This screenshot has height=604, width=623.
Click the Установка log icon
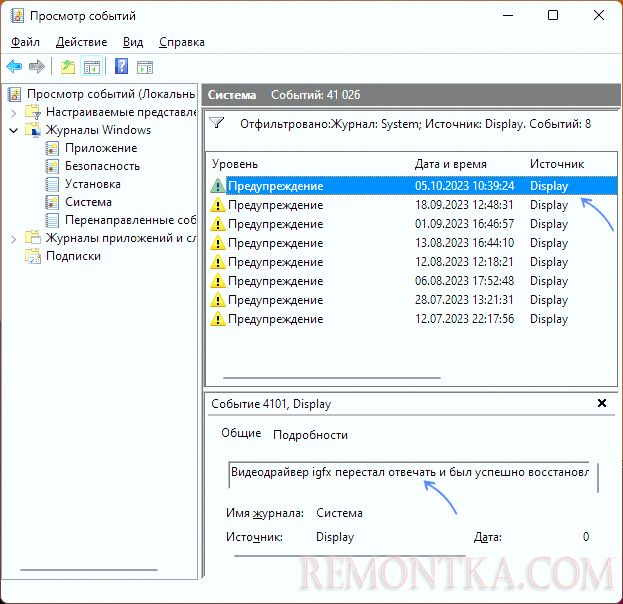click(x=52, y=184)
